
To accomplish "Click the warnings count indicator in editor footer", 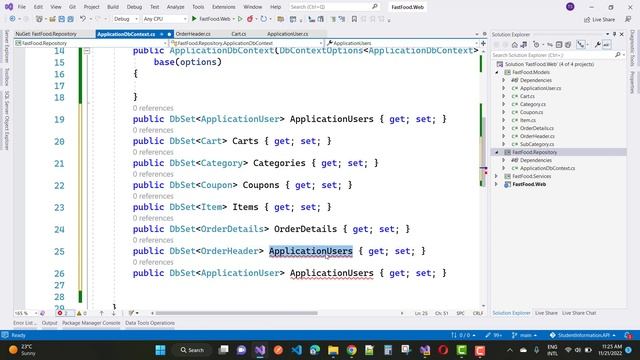I will tap(81, 313).
